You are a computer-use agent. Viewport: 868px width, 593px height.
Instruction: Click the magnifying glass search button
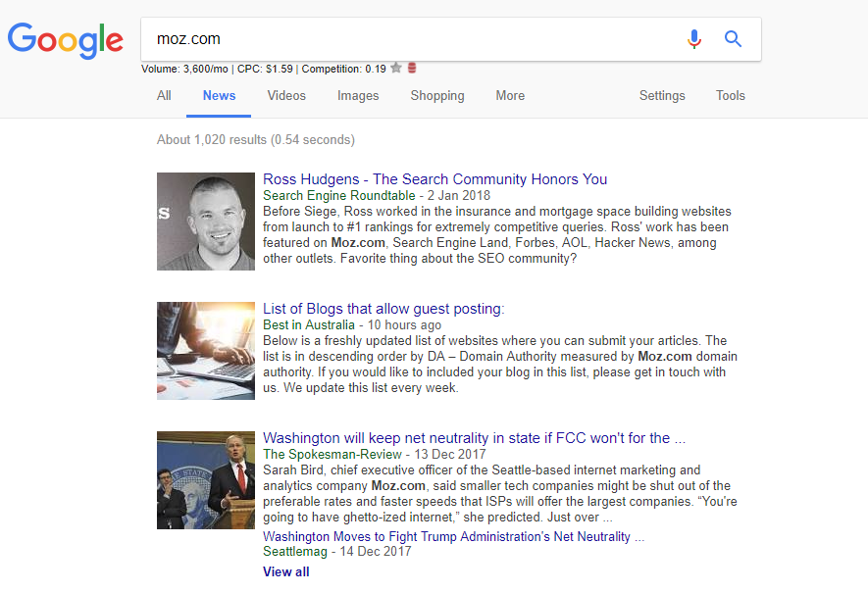pyautogui.click(x=733, y=39)
